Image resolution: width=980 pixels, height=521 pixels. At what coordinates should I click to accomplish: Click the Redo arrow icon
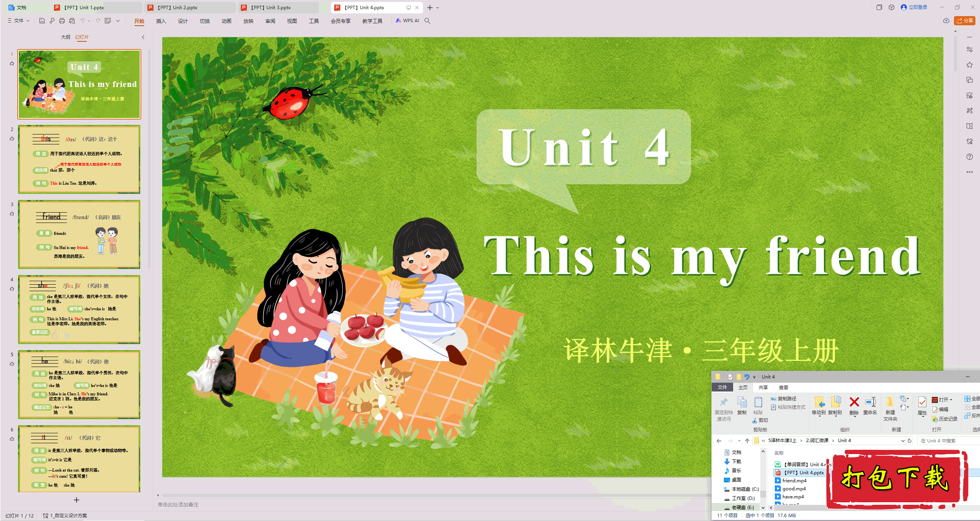coord(98,21)
